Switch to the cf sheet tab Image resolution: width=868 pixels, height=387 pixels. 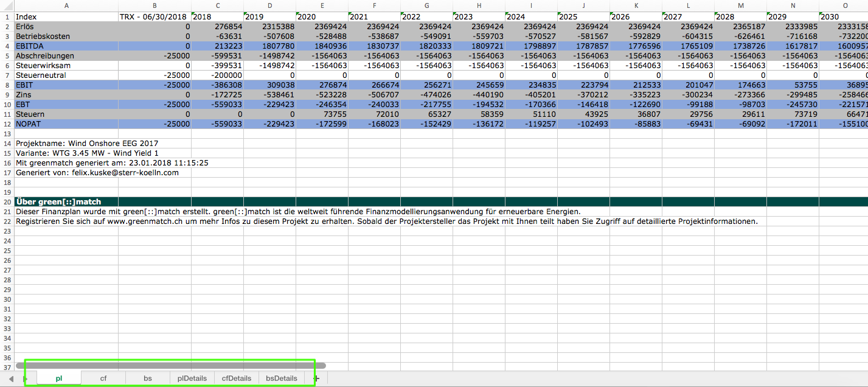[x=103, y=378]
